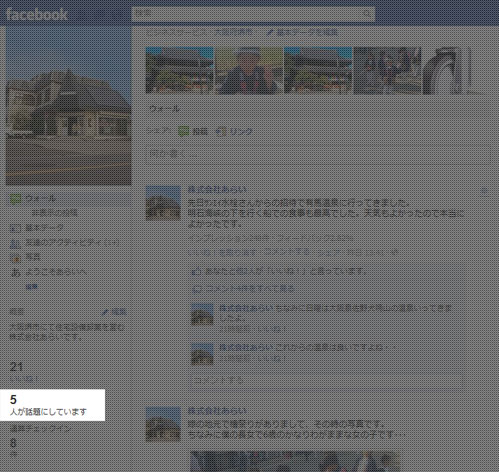Open the first temple photo in the photo strip

(180, 70)
